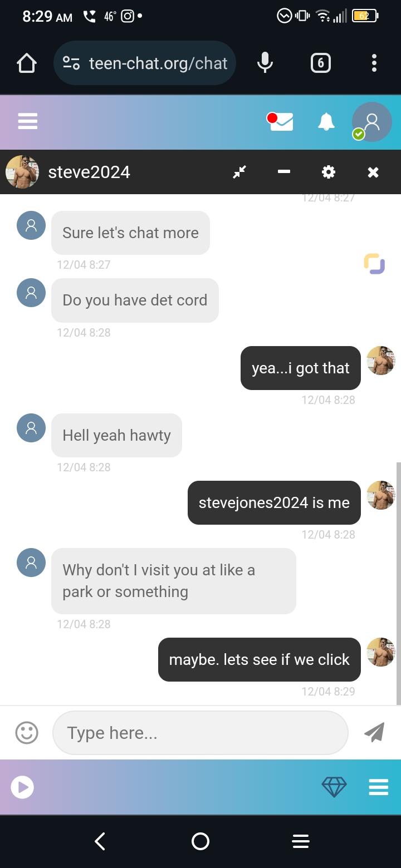Send the message with paper plane icon

point(374,732)
